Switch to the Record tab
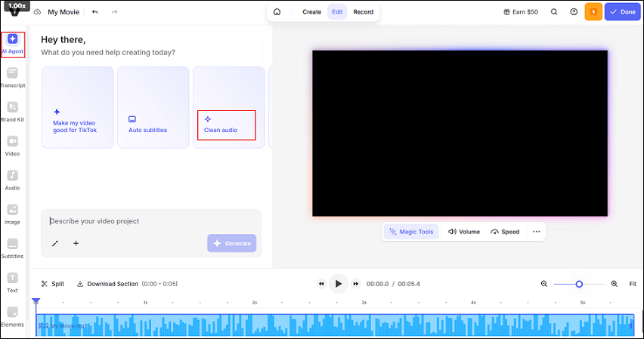Image resolution: width=644 pixels, height=339 pixels. tap(363, 12)
